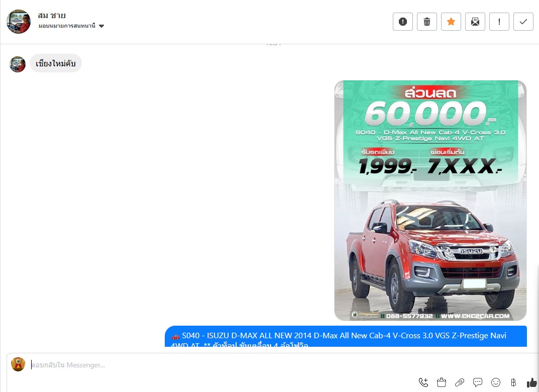Mark conversation done with checkmark
The height and width of the screenshot is (392, 539).
[x=523, y=22]
